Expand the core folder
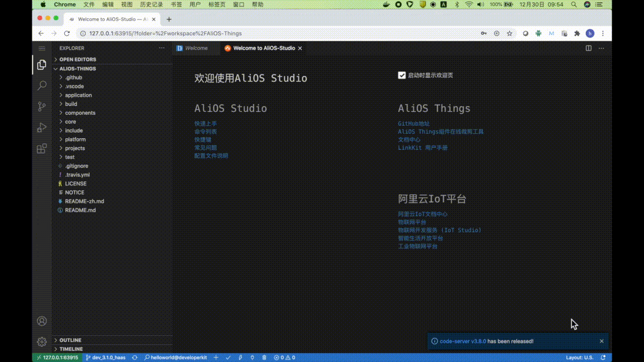 point(112,122)
